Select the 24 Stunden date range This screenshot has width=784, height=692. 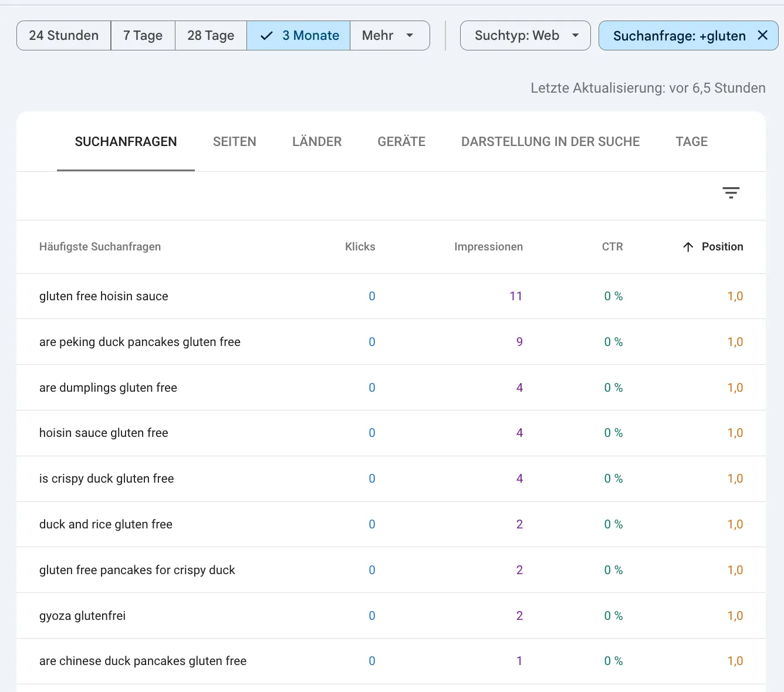tap(64, 36)
